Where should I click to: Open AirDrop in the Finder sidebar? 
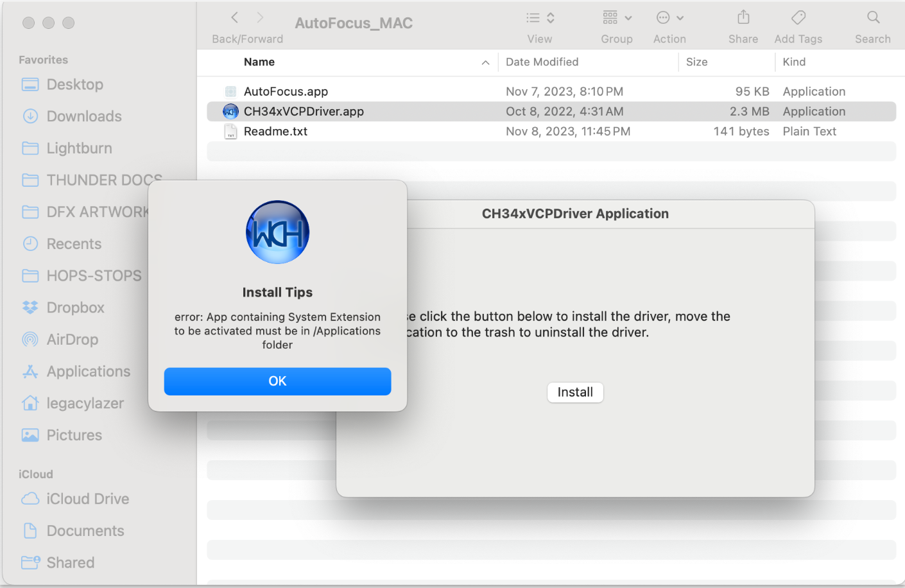click(73, 340)
